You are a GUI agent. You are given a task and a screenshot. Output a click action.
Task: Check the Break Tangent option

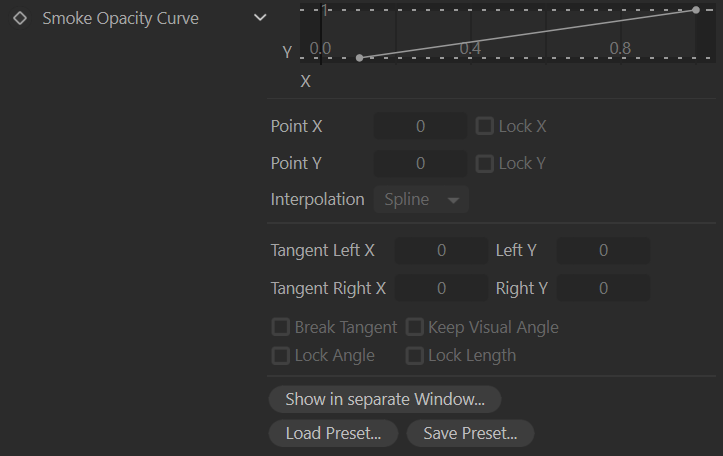(281, 327)
